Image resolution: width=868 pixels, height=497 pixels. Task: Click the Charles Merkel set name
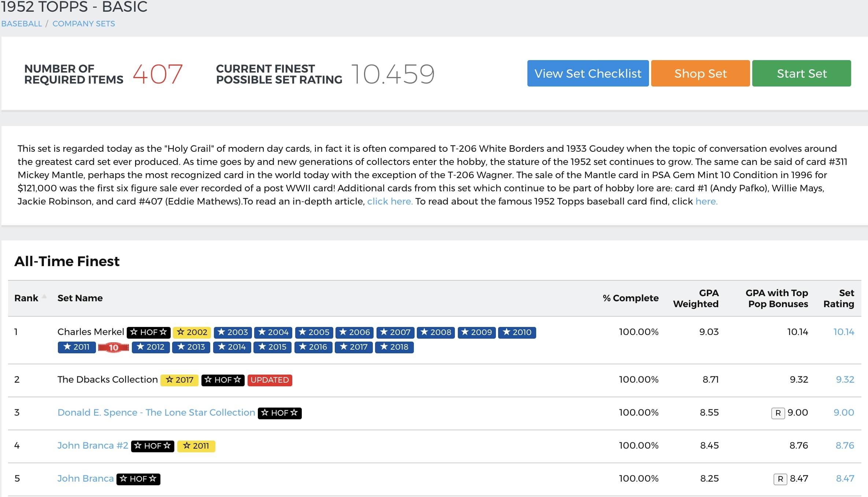[90, 332]
